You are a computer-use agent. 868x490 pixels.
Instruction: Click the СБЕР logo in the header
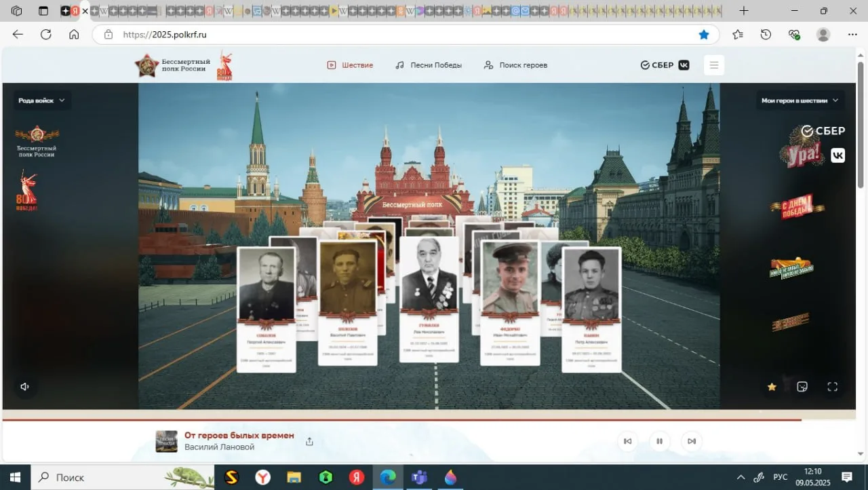coord(657,65)
